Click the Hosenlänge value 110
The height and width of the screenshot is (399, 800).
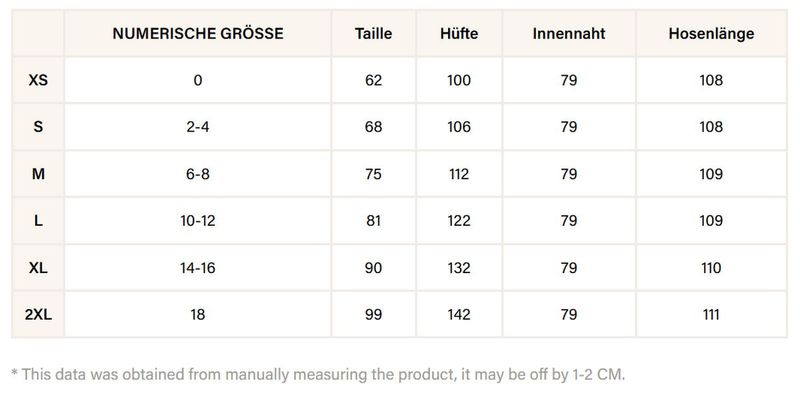711,268
